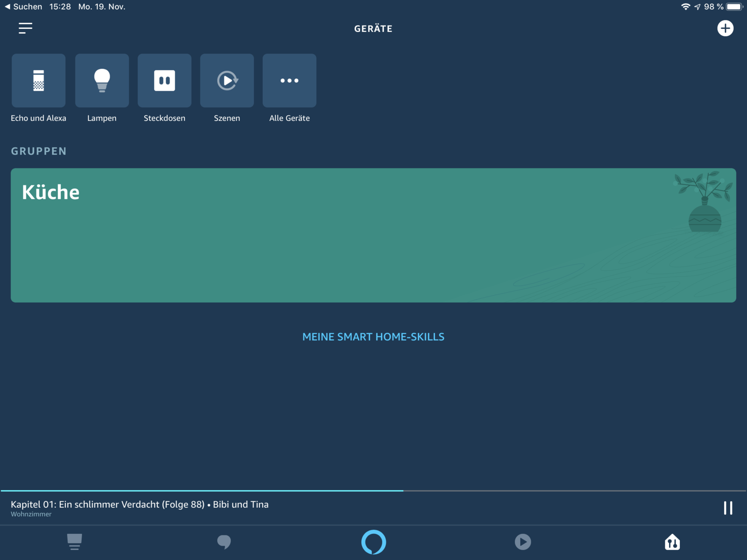Switch to the Home tab
Image resolution: width=747 pixels, height=560 pixels.
point(75,542)
